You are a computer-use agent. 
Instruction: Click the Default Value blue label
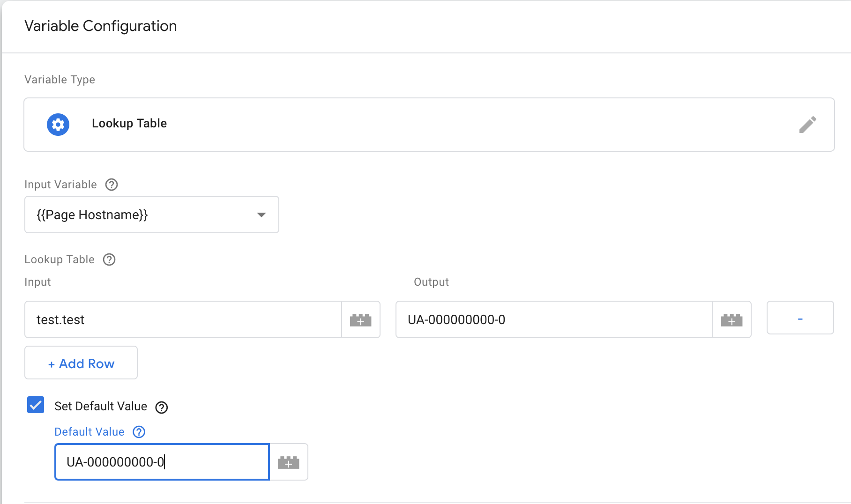[90, 432]
